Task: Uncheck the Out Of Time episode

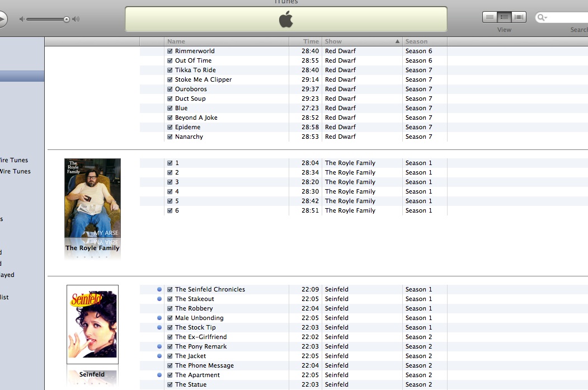Action: (170, 60)
